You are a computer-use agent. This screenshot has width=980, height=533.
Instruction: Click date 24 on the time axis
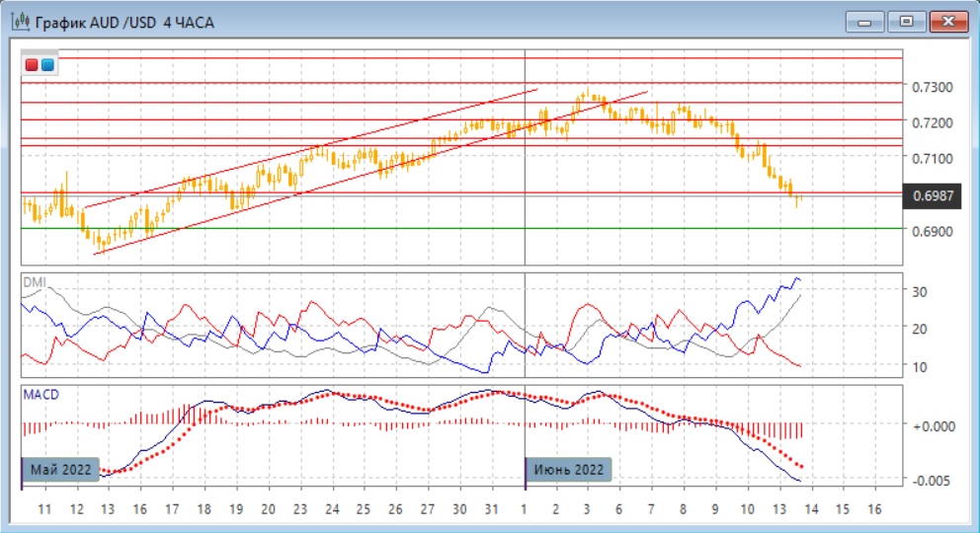pos(331,509)
